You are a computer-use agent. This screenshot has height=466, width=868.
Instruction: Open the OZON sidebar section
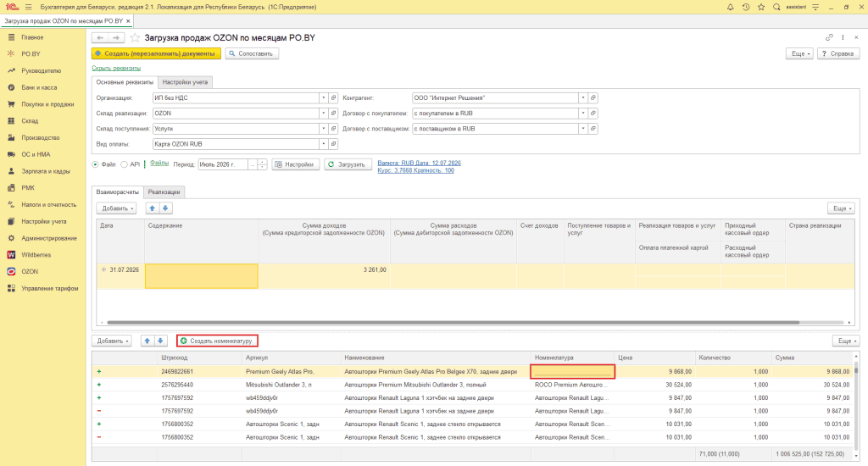30,272
